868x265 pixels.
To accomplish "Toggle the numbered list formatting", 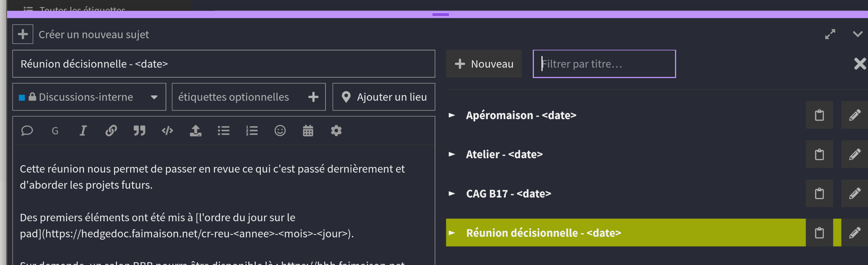I will point(252,131).
